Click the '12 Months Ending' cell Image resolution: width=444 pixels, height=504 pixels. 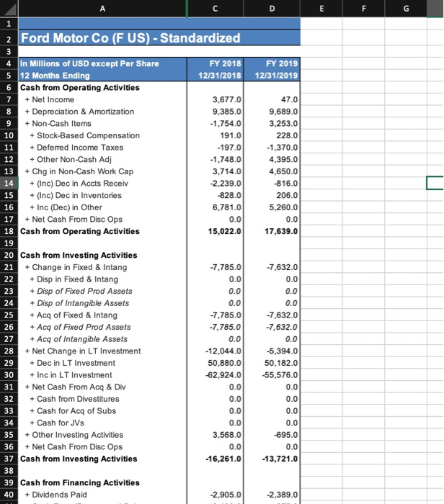point(102,76)
